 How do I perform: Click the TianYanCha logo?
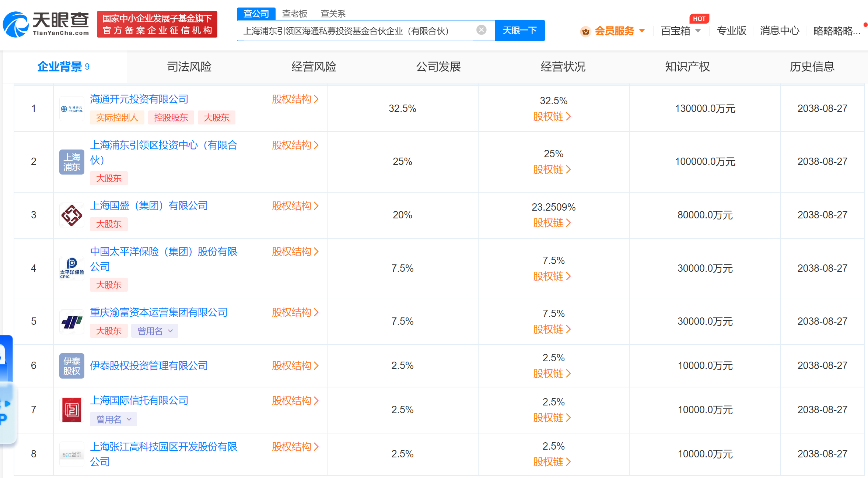pos(46,24)
